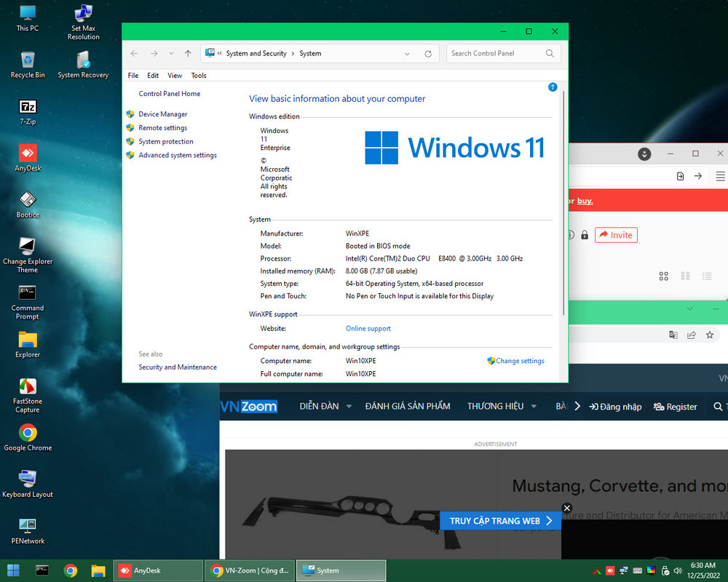
Task: Click the Start button on taskbar
Action: click(13, 570)
